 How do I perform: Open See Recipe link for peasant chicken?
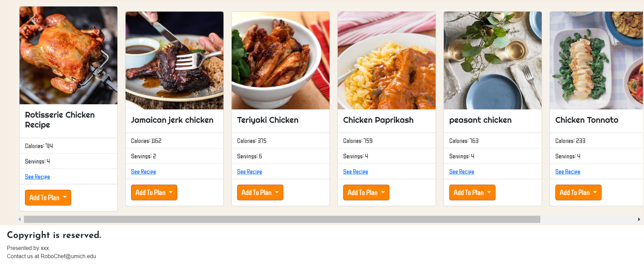click(x=462, y=172)
